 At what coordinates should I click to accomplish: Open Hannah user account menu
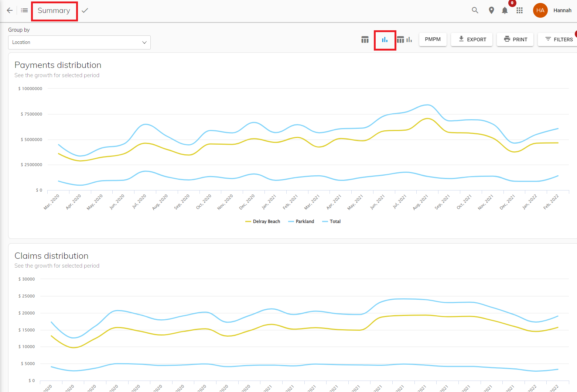point(562,10)
